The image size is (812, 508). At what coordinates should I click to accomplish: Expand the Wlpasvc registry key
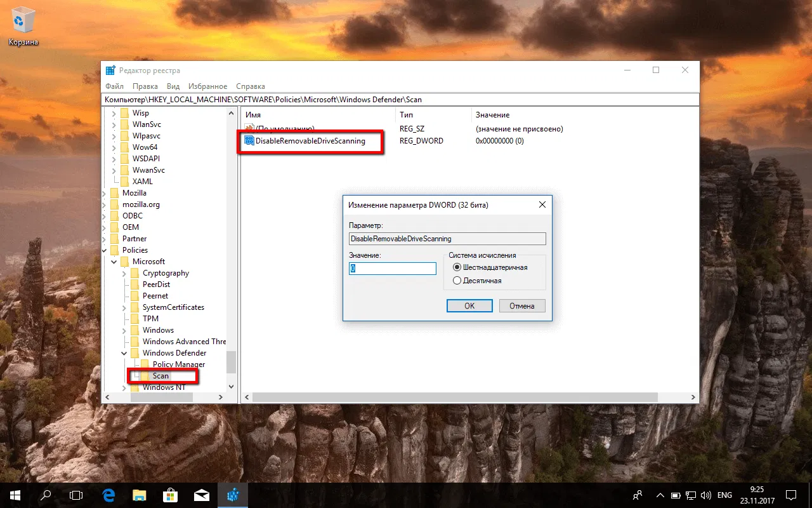114,136
